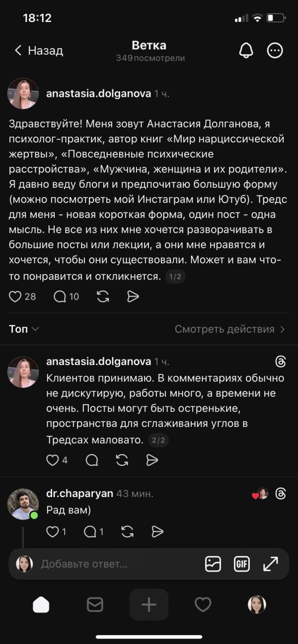Open comments on the first post

coord(60,296)
